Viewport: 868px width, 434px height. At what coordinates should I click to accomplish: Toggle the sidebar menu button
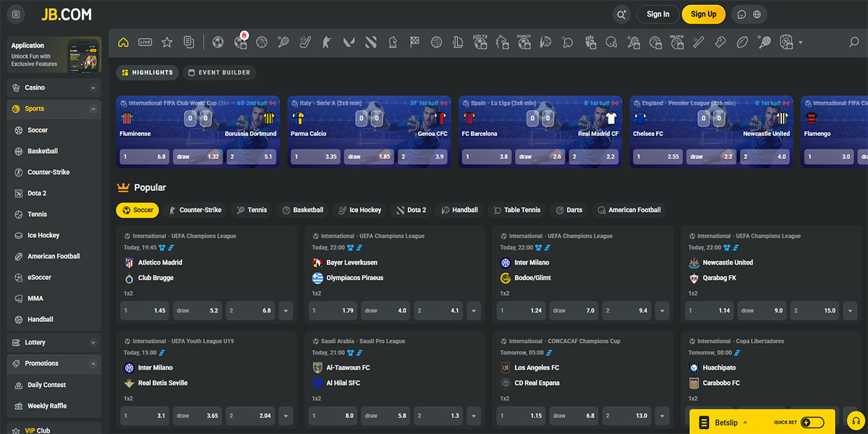(x=16, y=14)
